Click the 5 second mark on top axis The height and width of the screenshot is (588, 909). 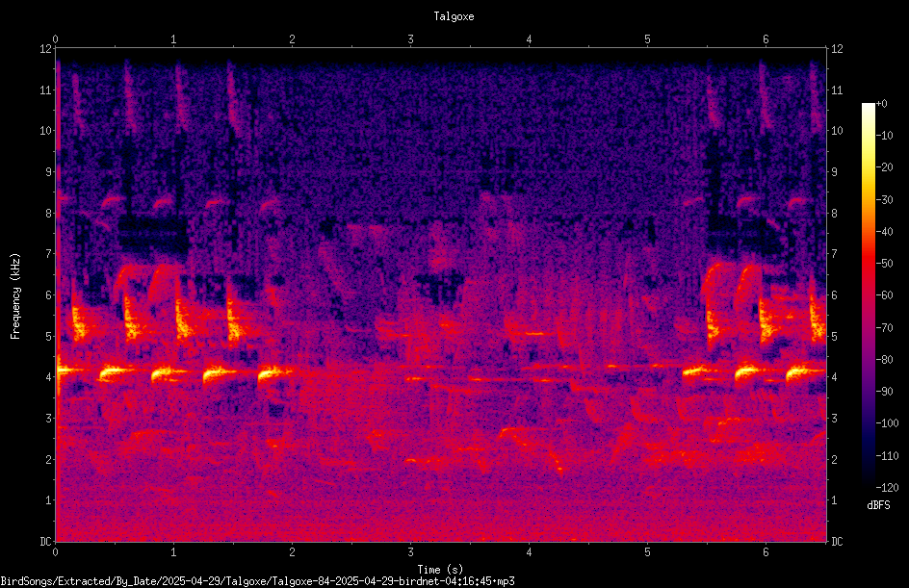tap(647, 39)
